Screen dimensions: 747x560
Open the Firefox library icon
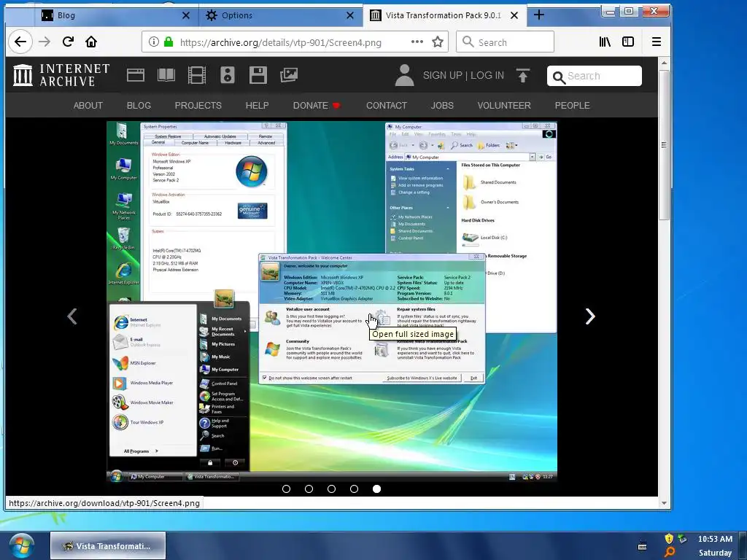pyautogui.click(x=605, y=42)
